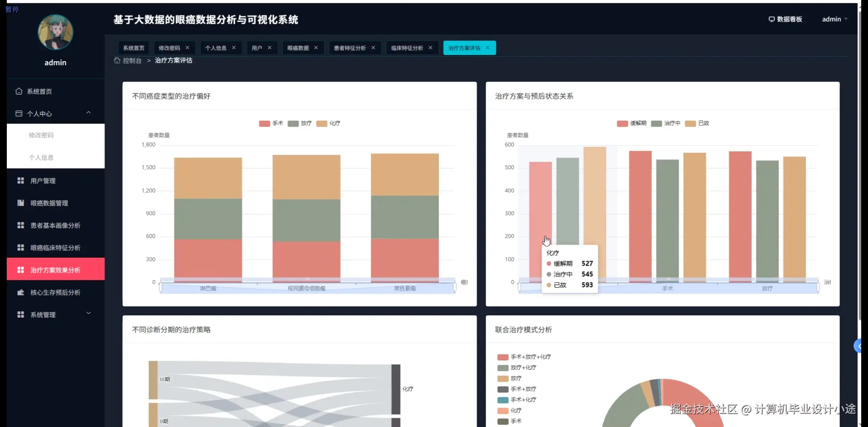The height and width of the screenshot is (427, 868).
Task: Toggle the 已故 legend entry
Action: point(698,123)
